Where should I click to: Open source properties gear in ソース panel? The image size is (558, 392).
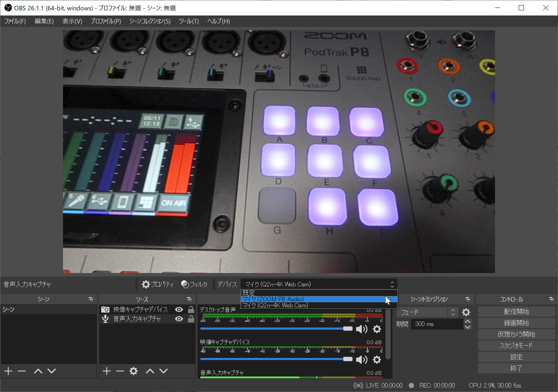point(134,371)
